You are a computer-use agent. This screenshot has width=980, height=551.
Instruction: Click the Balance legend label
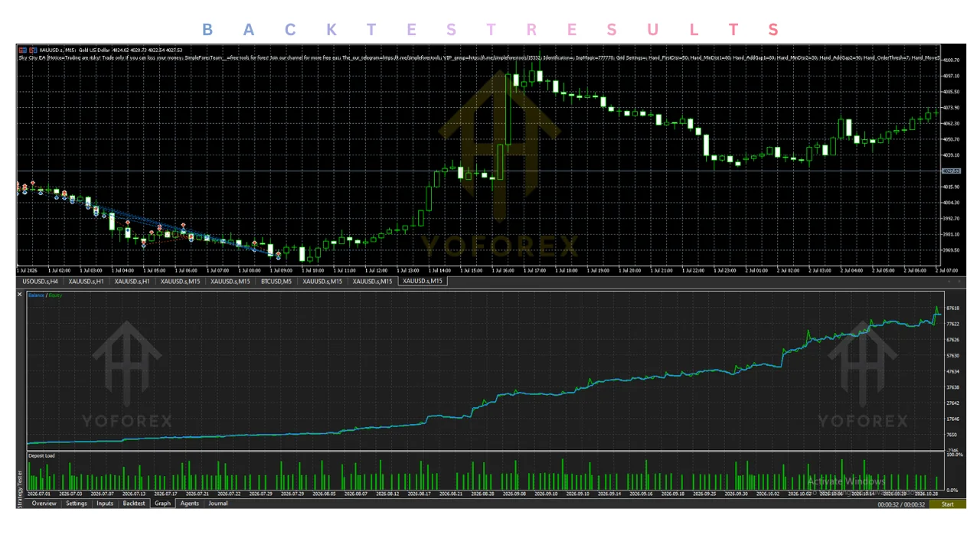click(x=36, y=295)
